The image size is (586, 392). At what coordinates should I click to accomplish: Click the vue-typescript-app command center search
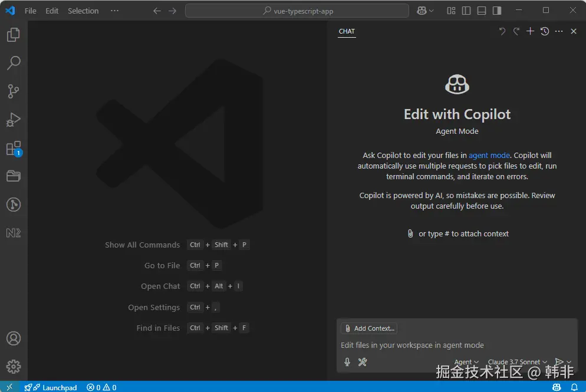[x=297, y=11]
